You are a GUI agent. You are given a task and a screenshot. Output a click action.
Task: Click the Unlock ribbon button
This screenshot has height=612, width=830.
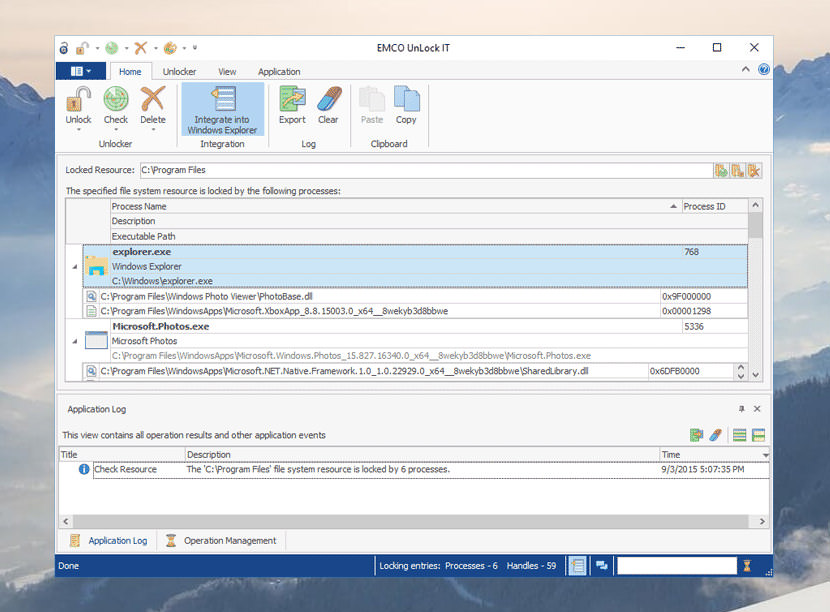(78, 107)
